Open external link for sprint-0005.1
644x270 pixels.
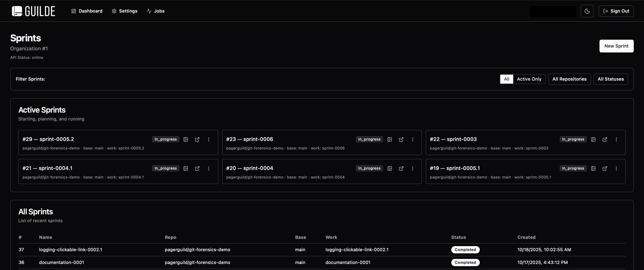tap(605, 168)
